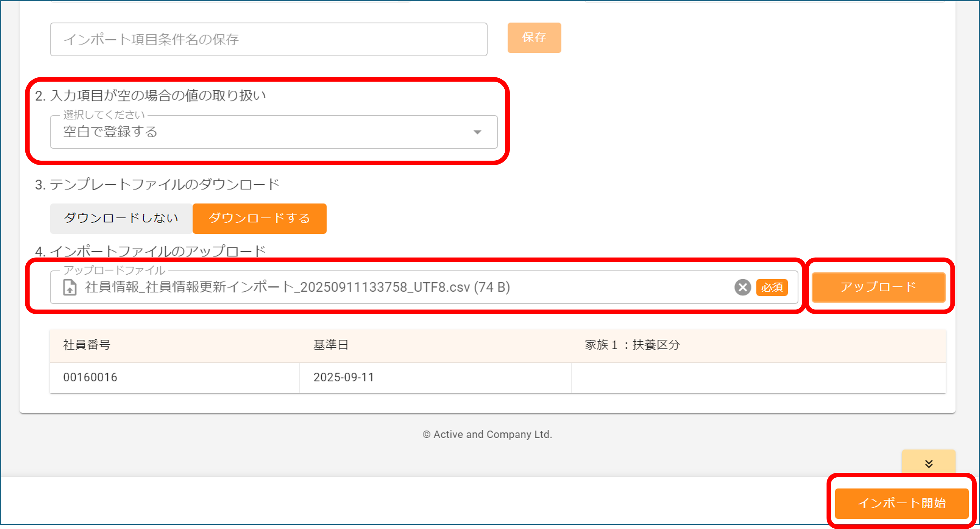980x529 pixels.
Task: Click the date 2025-09-11 table cell
Action: (x=344, y=377)
